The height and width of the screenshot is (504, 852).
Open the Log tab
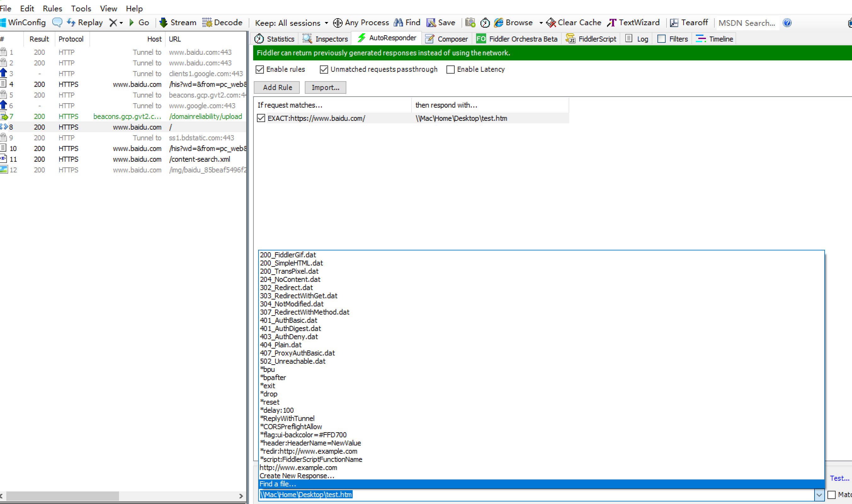point(637,39)
